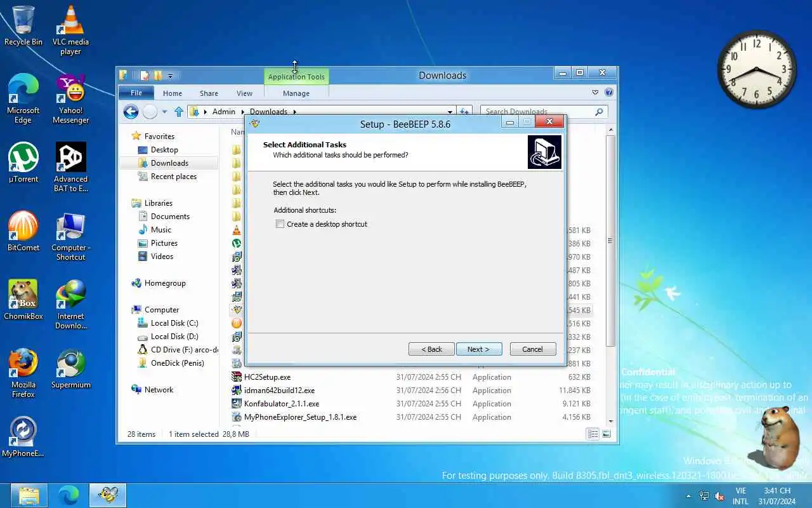Cancel the BeeBEEP setup wizard
The width and height of the screenshot is (812, 508).
click(x=533, y=349)
